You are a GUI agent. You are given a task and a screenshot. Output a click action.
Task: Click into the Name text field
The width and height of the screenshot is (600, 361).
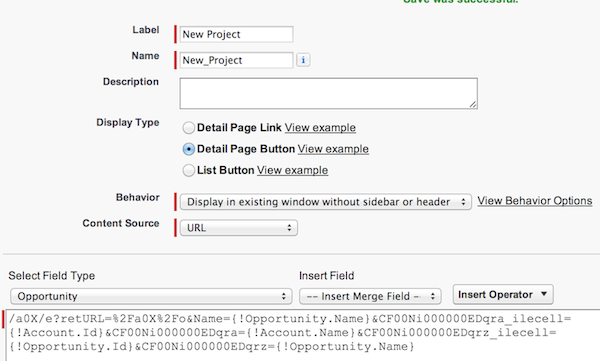[x=236, y=60]
